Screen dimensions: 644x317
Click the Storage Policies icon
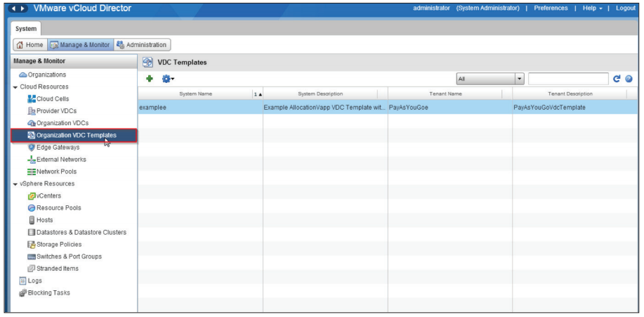(x=32, y=244)
